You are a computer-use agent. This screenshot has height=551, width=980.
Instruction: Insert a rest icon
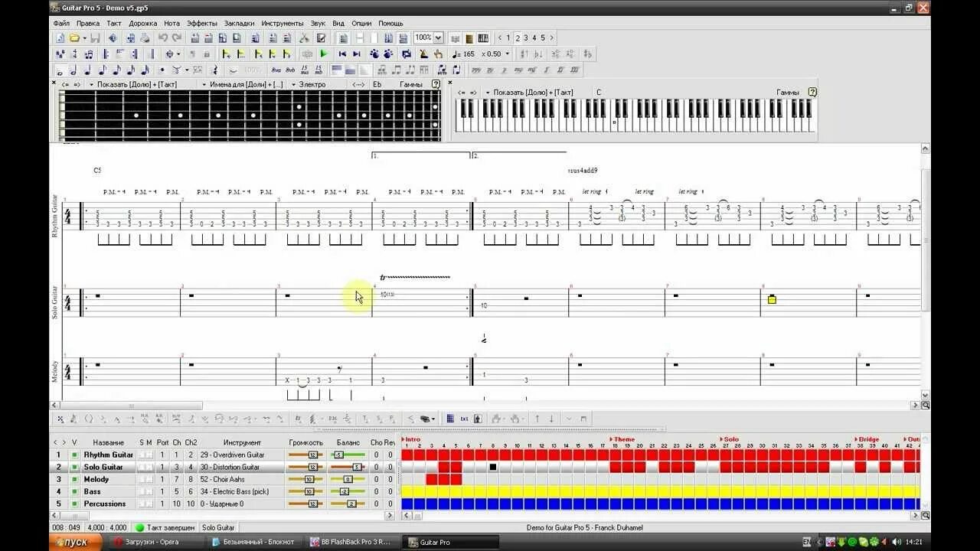214,70
